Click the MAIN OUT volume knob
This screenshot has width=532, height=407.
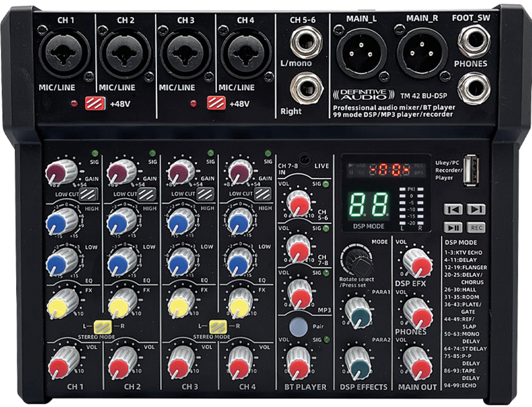(x=418, y=364)
